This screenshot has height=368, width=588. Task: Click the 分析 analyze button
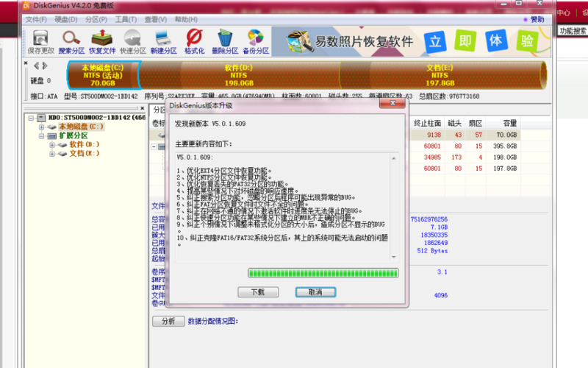(x=168, y=322)
